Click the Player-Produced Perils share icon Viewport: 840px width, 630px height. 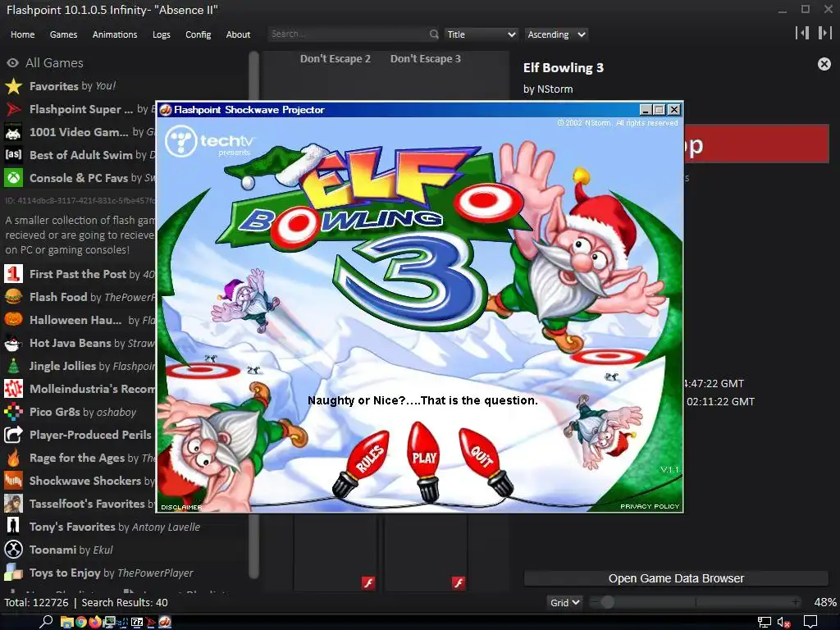(13, 435)
